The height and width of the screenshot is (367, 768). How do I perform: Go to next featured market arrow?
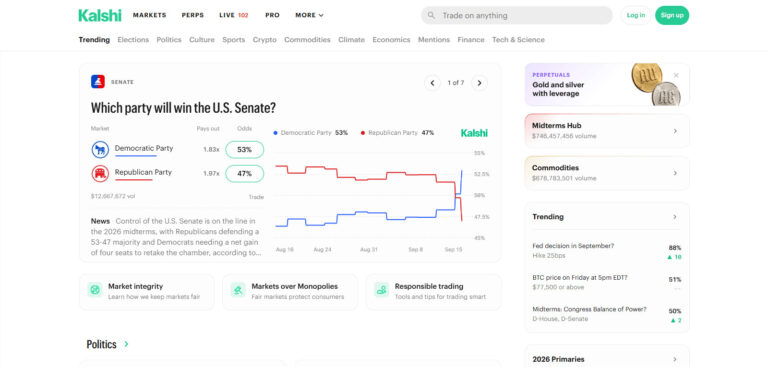479,83
